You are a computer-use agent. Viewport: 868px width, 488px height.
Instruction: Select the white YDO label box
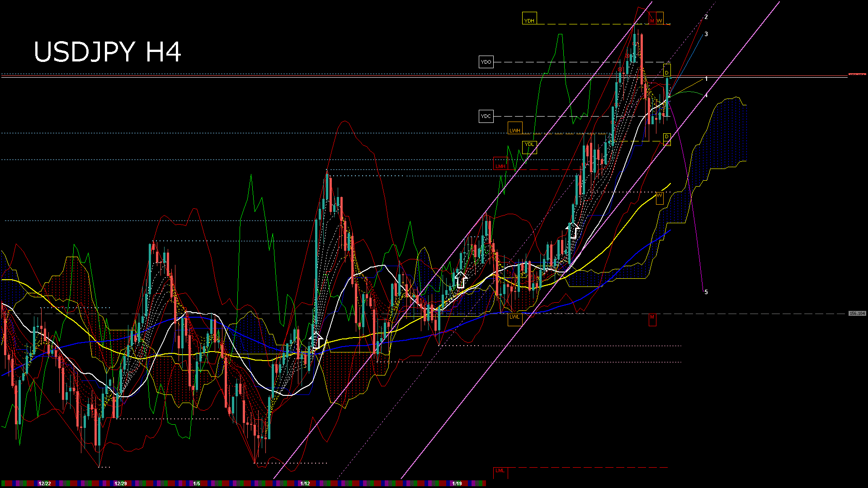tap(486, 62)
